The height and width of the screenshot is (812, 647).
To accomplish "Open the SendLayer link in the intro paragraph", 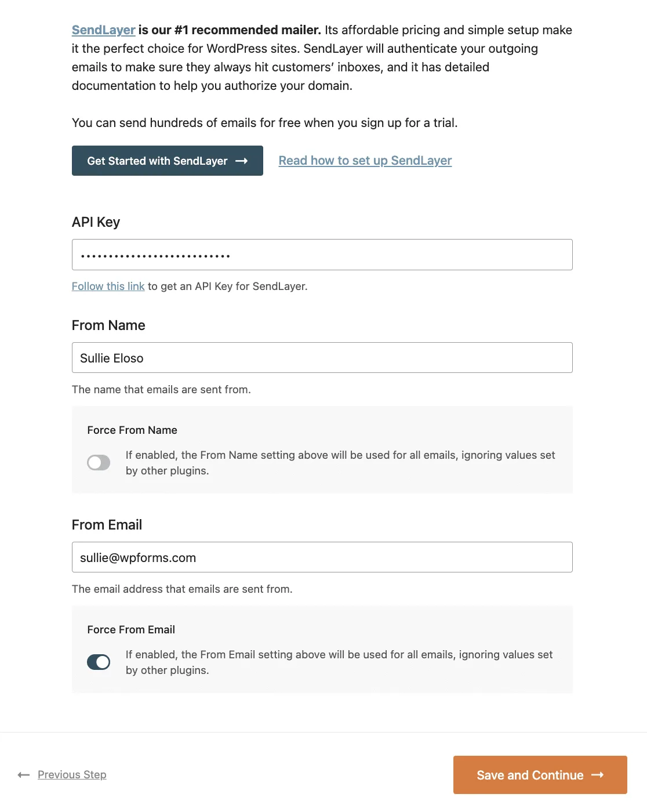I will pyautogui.click(x=103, y=30).
